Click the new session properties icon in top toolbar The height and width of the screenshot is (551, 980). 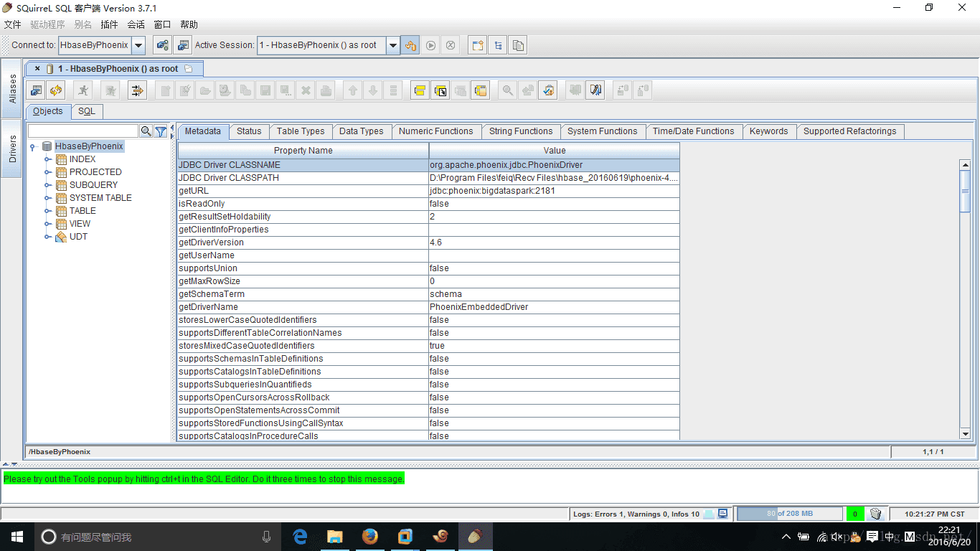click(x=184, y=45)
